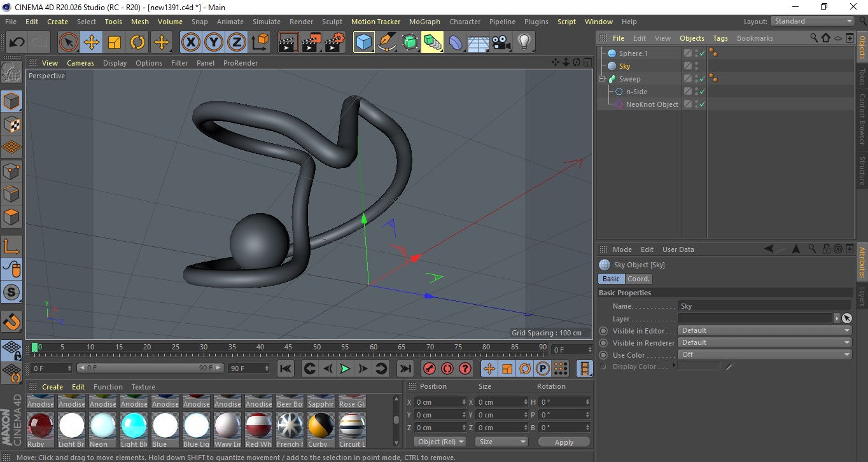The height and width of the screenshot is (462, 868).
Task: Toggle the X axis lock
Action: coord(190,43)
